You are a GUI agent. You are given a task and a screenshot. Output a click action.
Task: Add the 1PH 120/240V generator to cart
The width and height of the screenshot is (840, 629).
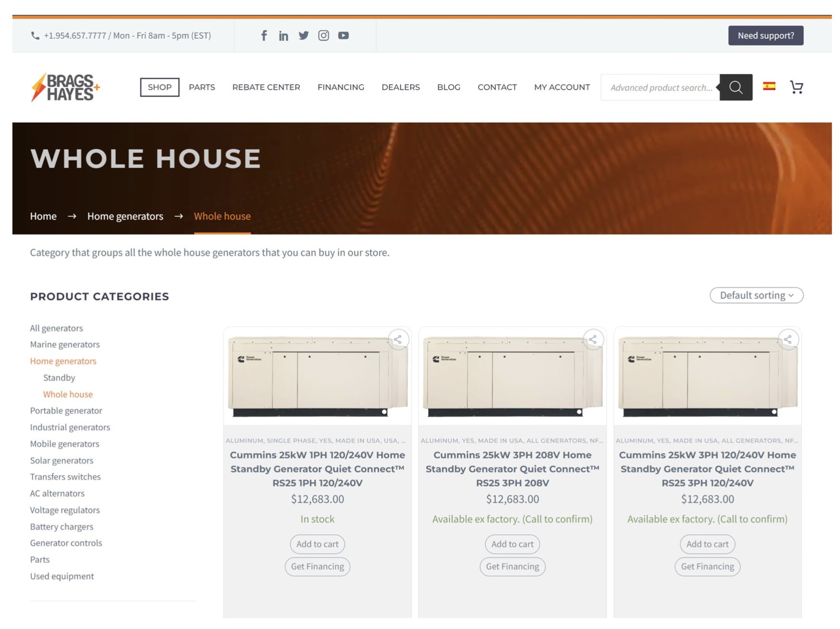pyautogui.click(x=317, y=544)
